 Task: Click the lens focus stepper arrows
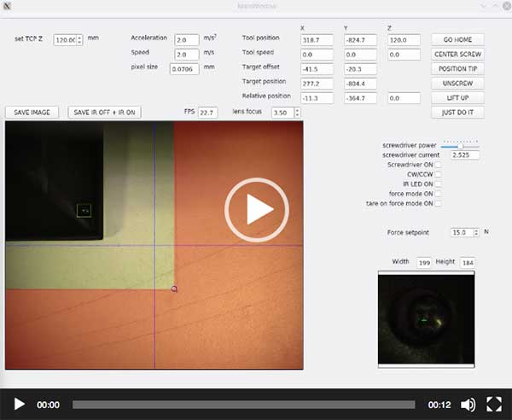297,113
